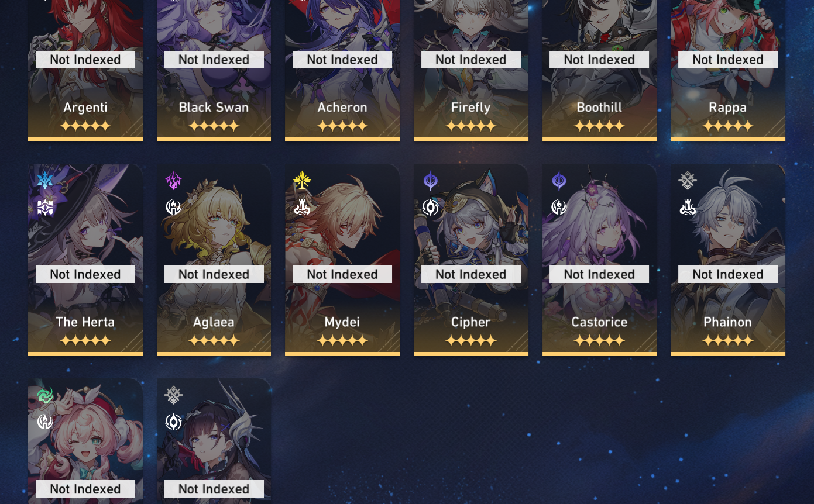Open the Argenti character card
This screenshot has width=814, height=504.
(x=85, y=70)
